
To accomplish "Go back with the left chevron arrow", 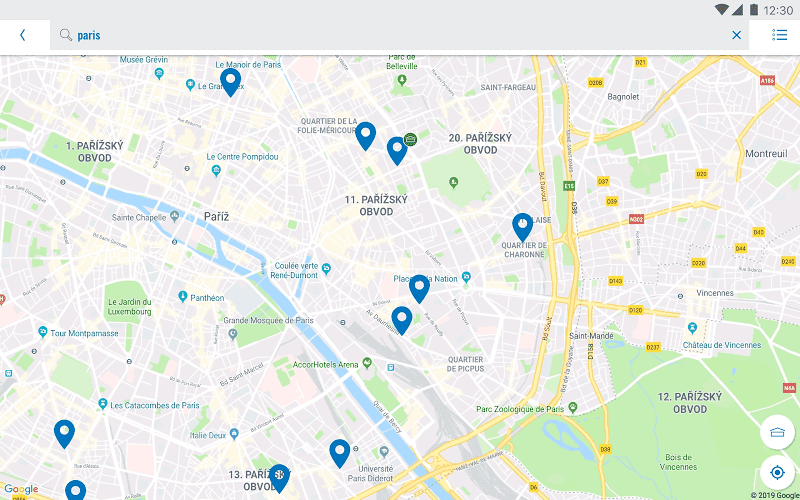I will [22, 35].
